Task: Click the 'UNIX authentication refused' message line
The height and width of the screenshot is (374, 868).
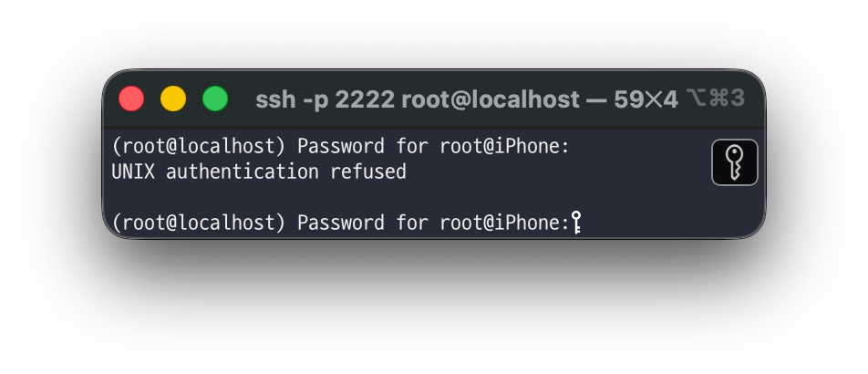Action: tap(259, 171)
